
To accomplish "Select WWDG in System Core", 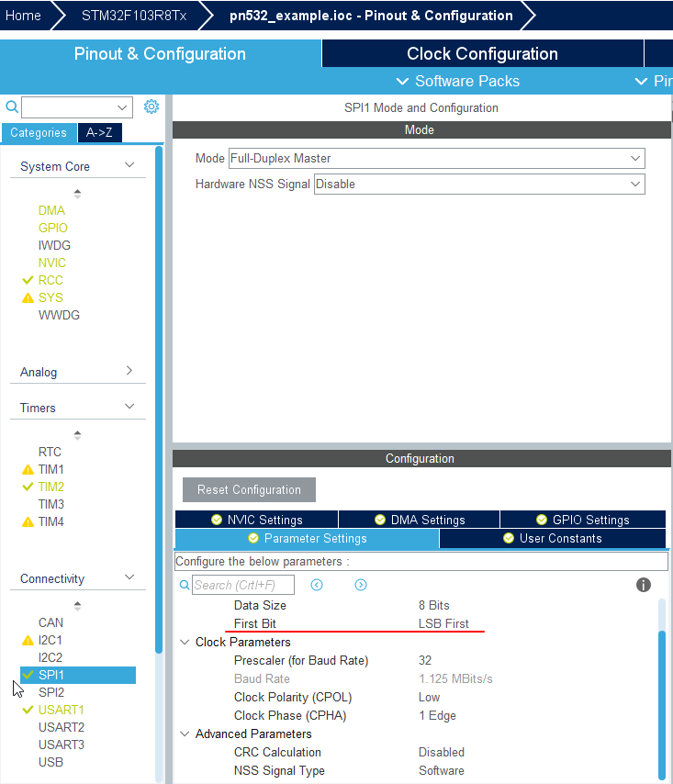I will pos(59,316).
